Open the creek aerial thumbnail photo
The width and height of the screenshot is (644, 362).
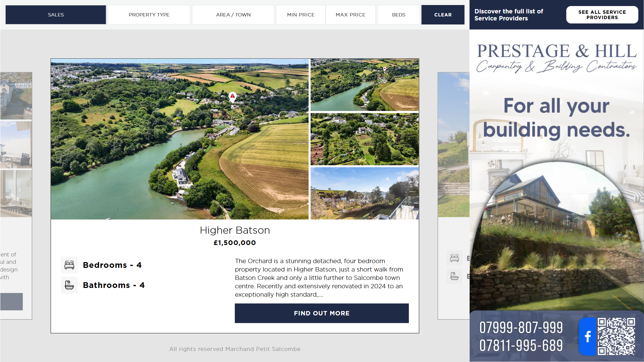(x=365, y=85)
